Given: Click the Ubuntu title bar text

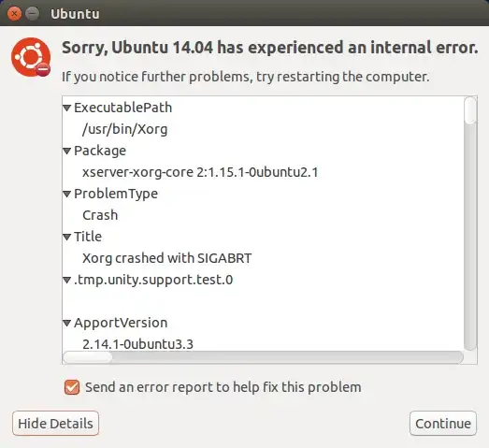Looking at the screenshot, I should [75, 14].
